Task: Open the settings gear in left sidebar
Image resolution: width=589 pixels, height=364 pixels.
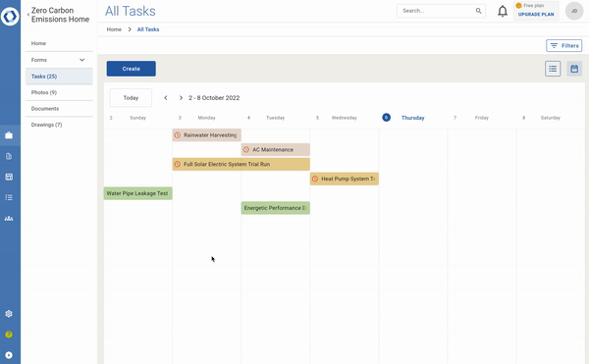Action: pyautogui.click(x=9, y=314)
